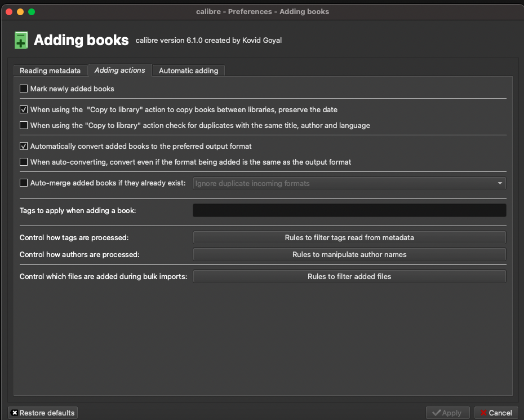Open Rules to manipulate author names

click(x=349, y=254)
